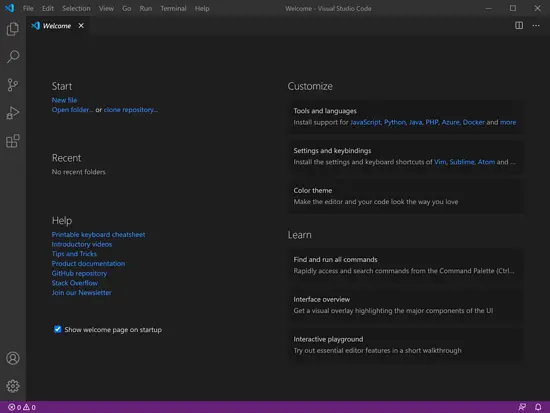Open Tips and Tricks link
550x413 pixels.
tap(74, 254)
